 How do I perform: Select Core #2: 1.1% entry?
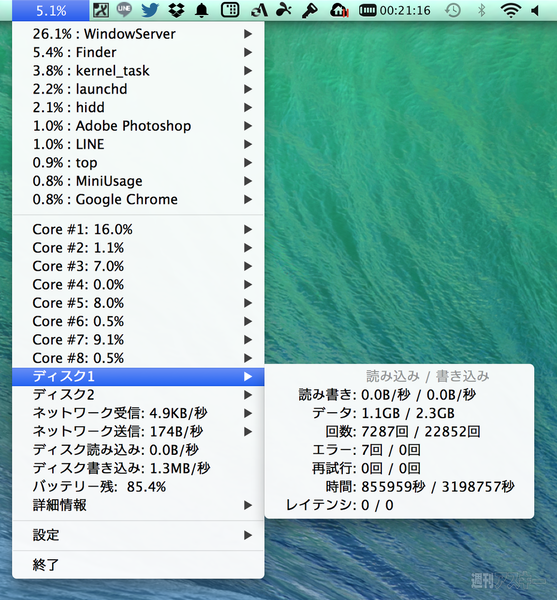[138, 248]
